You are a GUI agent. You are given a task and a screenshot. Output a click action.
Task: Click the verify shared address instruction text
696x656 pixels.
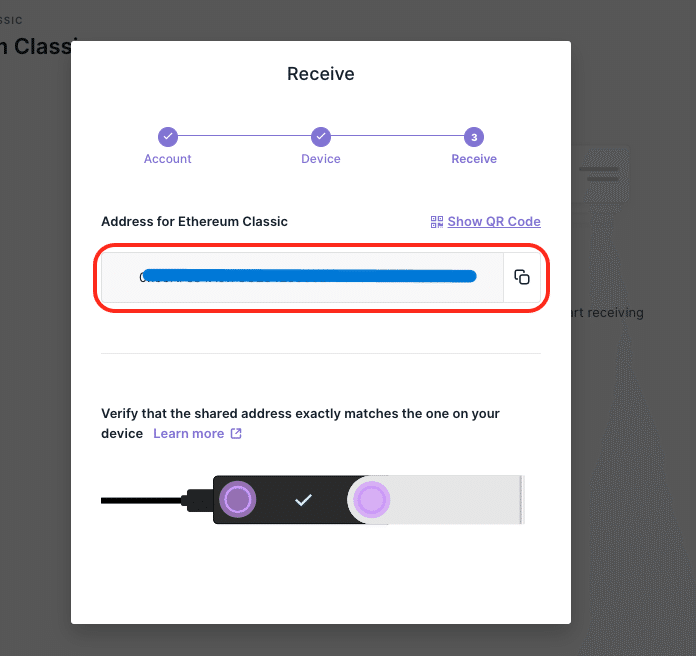[x=300, y=413]
